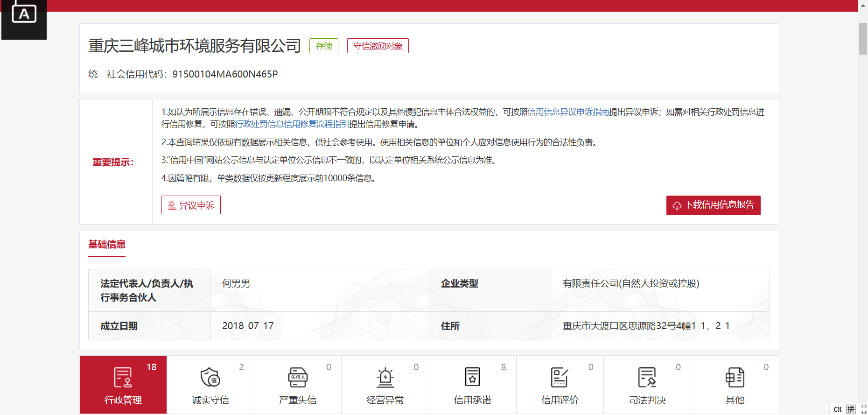Click the page vertical scrollbar thumb
Viewport: 868px width, 415px height.
(x=863, y=38)
